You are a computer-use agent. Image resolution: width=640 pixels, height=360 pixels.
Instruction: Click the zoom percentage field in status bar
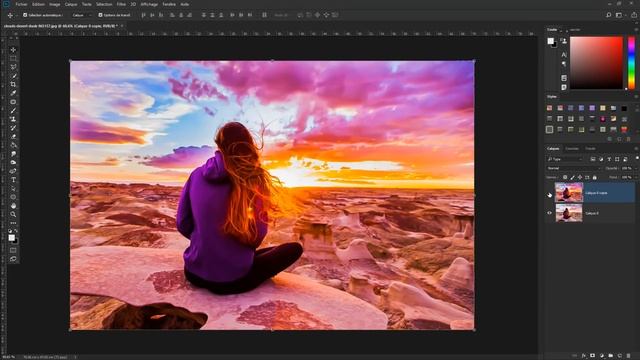pyautogui.click(x=8, y=357)
